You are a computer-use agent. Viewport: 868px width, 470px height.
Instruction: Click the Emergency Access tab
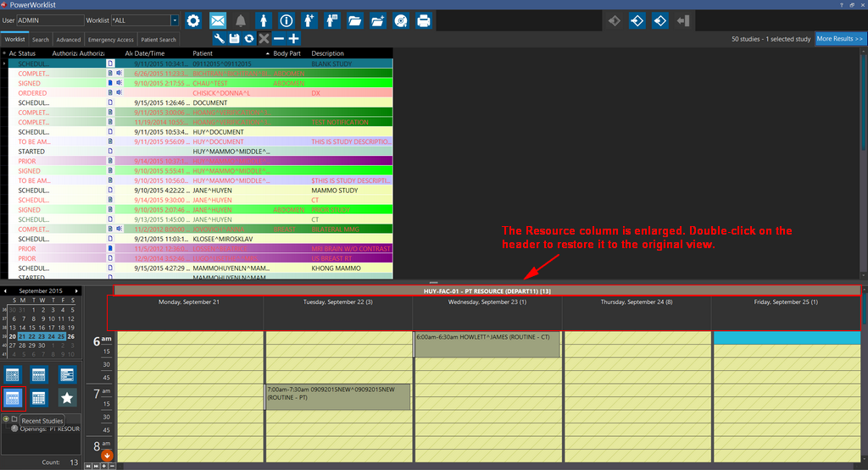[x=111, y=40]
